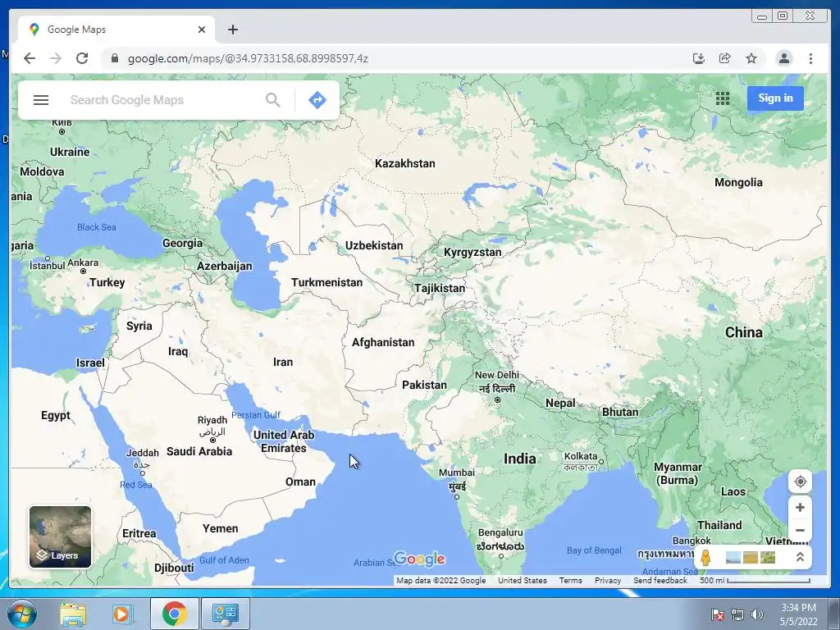The height and width of the screenshot is (630, 840).
Task: Click the Chrome taskbar icon
Action: [x=175, y=614]
